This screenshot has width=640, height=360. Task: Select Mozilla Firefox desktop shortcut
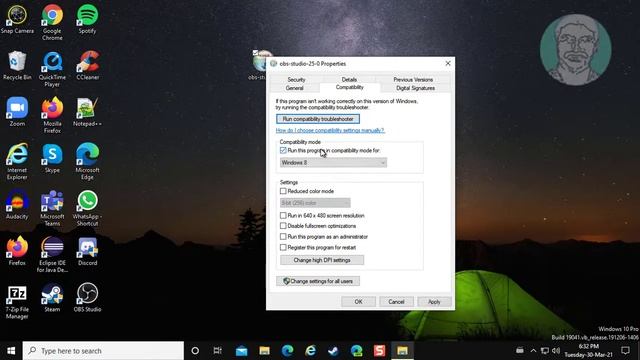pos(52,116)
